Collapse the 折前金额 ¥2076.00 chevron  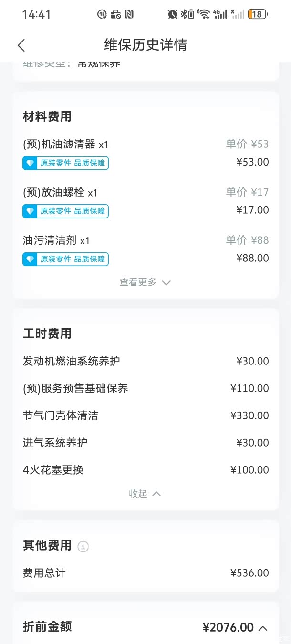(x=263, y=628)
